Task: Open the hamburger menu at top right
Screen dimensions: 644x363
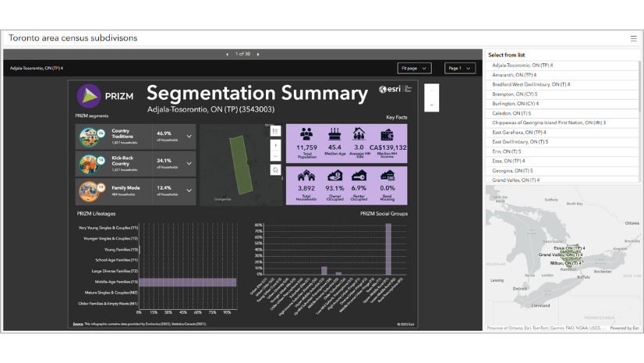Action: [x=633, y=38]
